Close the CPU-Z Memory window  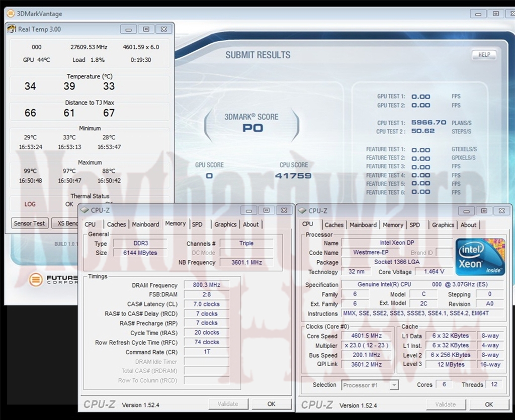(284, 211)
